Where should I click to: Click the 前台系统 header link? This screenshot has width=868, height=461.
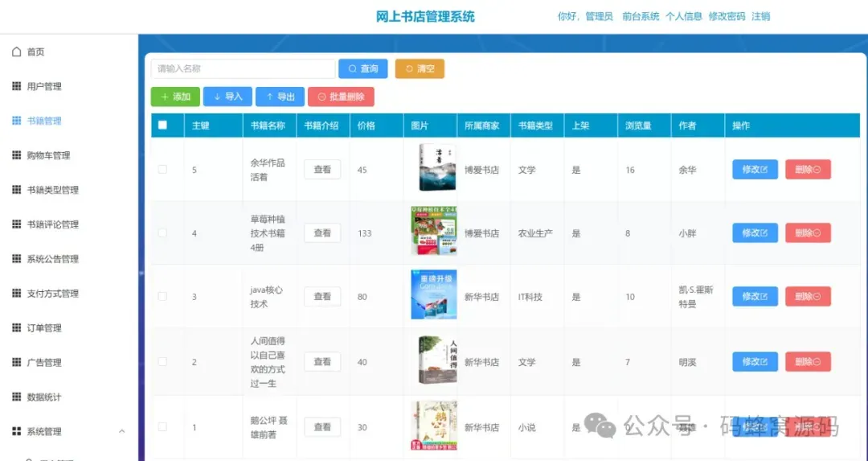tap(641, 17)
